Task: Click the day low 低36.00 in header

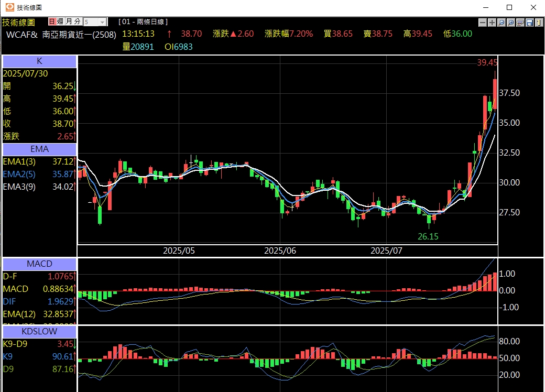Action: coord(458,34)
